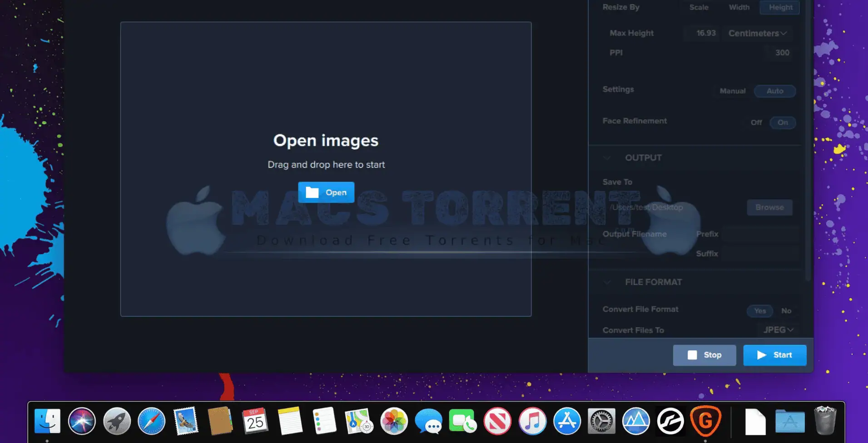This screenshot has height=443, width=868.
Task: Set Convert File Format to No
Action: (x=786, y=311)
